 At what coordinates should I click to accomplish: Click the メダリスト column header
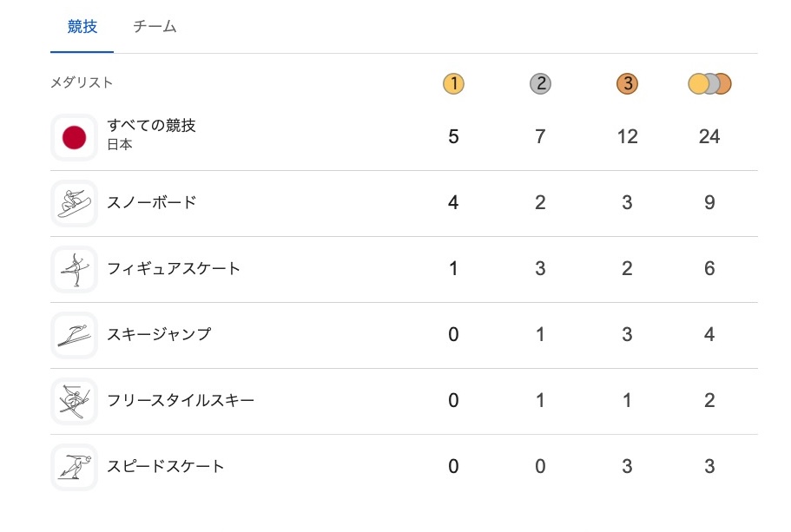click(x=82, y=83)
